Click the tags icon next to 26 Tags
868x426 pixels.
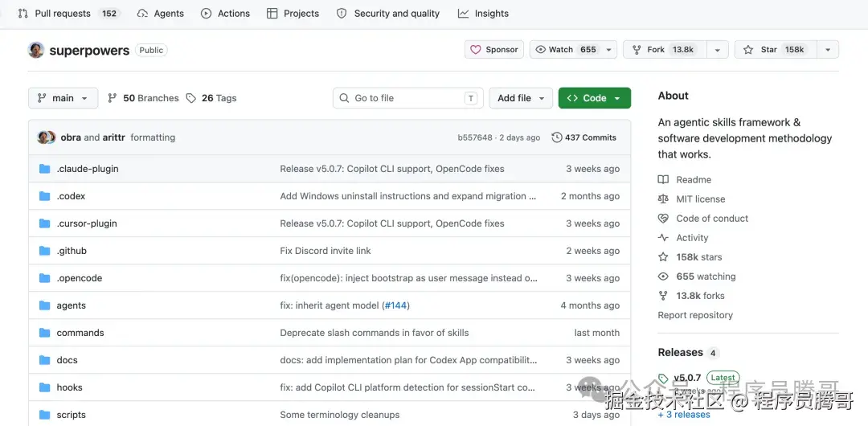coord(191,98)
